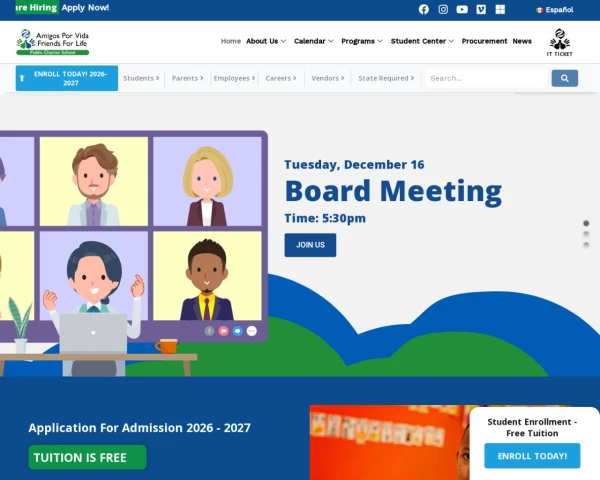Click the four-square grid icon

[x=500, y=9]
